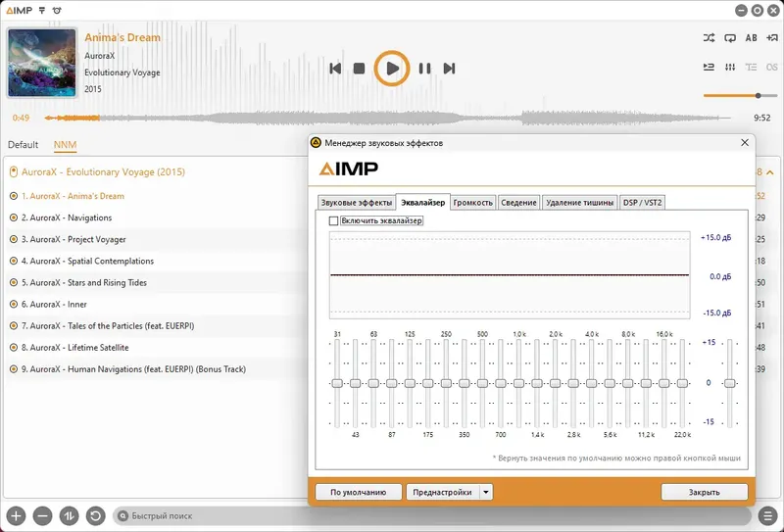The height and width of the screenshot is (532, 784).
Task: Skip to previous track
Action: [335, 69]
